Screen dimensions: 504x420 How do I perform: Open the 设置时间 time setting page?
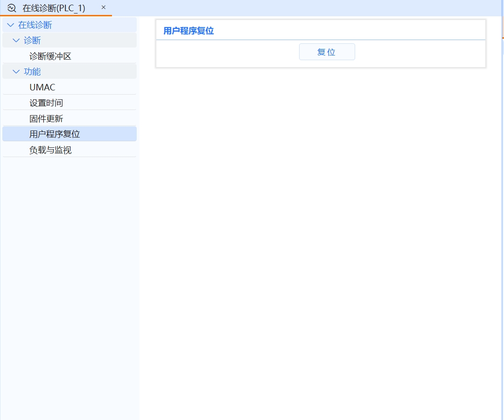[46, 103]
